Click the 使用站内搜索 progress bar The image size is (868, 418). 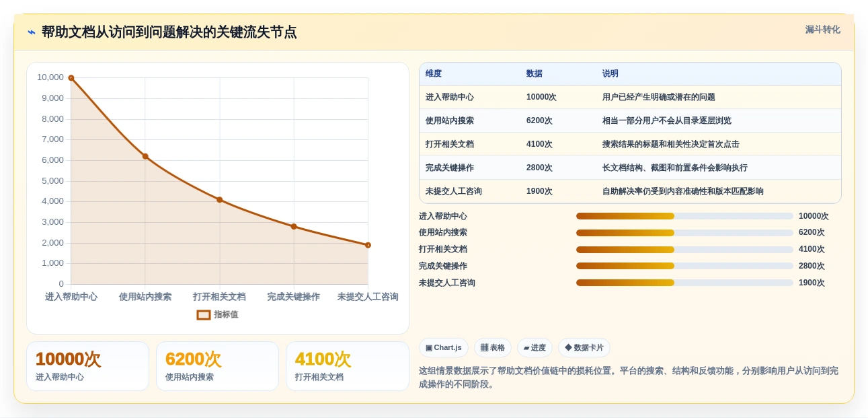[x=684, y=233]
